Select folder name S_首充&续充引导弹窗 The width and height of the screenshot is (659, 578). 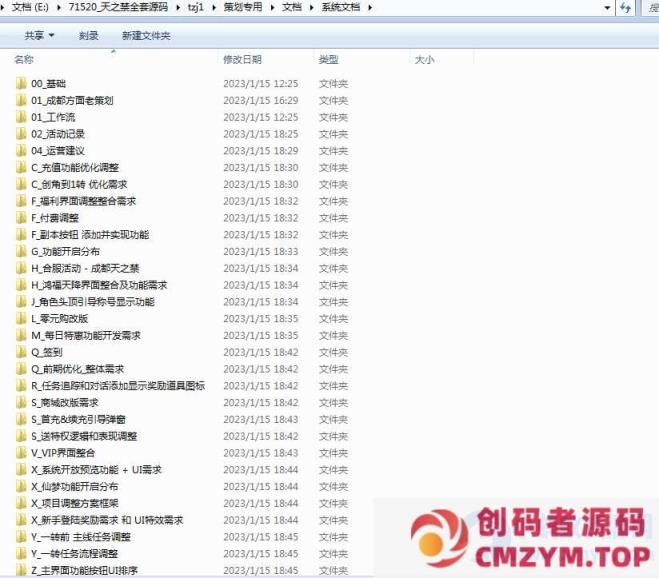click(78, 420)
